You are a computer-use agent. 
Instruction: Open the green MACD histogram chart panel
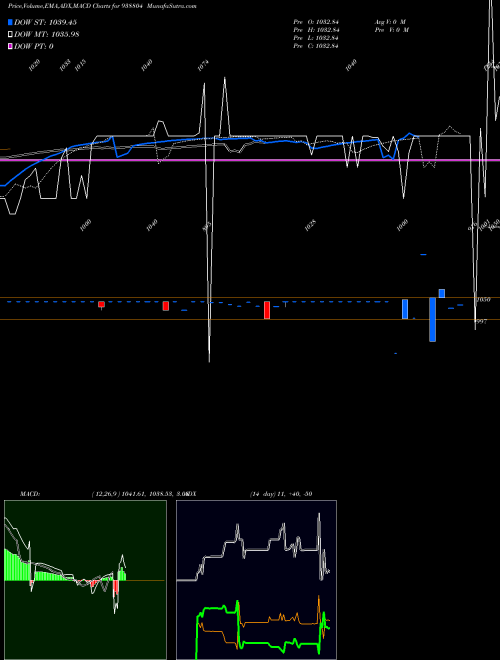(x=85, y=580)
